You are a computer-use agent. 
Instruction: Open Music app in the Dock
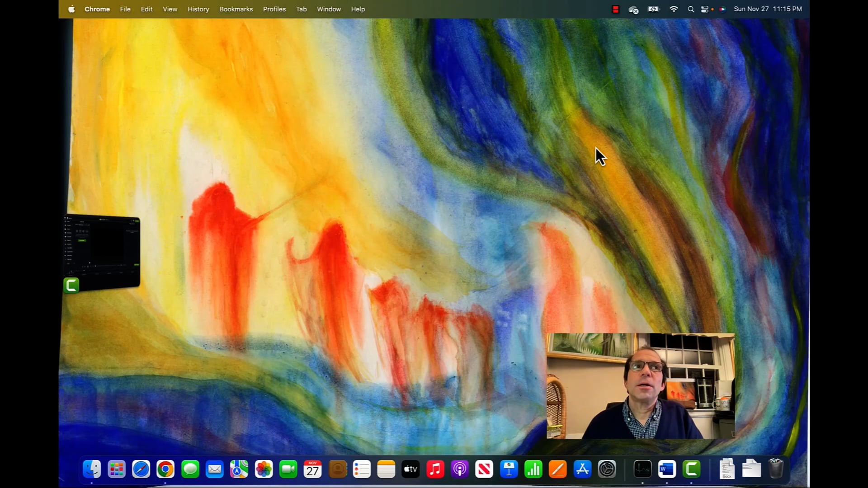click(x=435, y=469)
